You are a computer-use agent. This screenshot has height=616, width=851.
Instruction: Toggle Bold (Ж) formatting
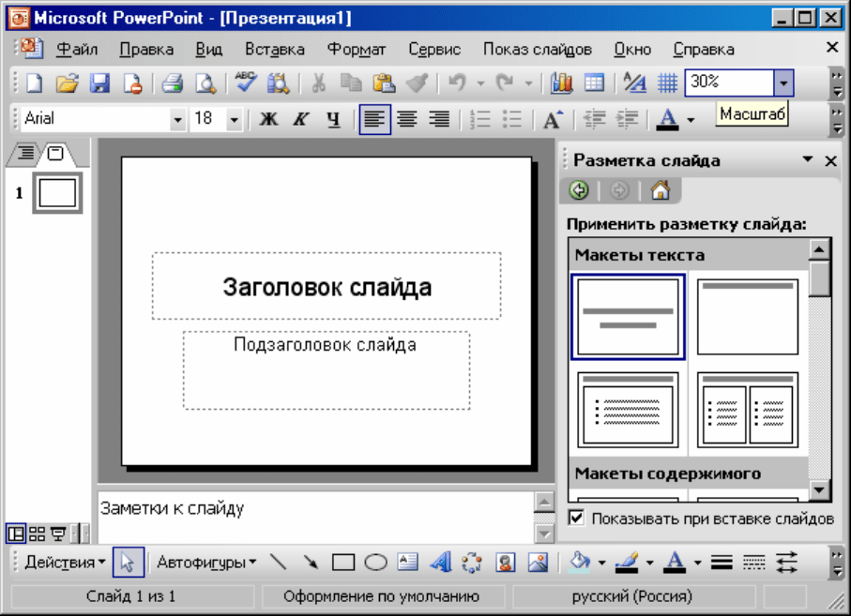[268, 119]
